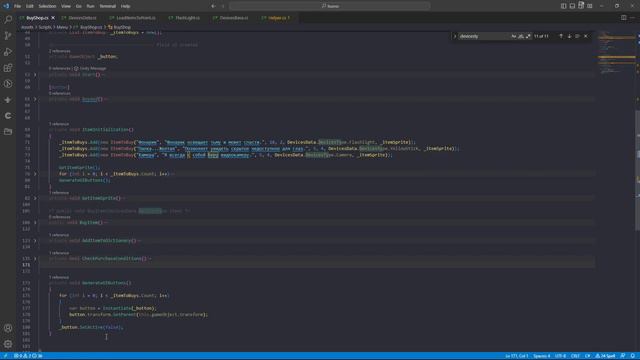Navigate forward with title bar arrow
Image resolution: width=640 pixels, height=360 pixels.
(x=223, y=6)
